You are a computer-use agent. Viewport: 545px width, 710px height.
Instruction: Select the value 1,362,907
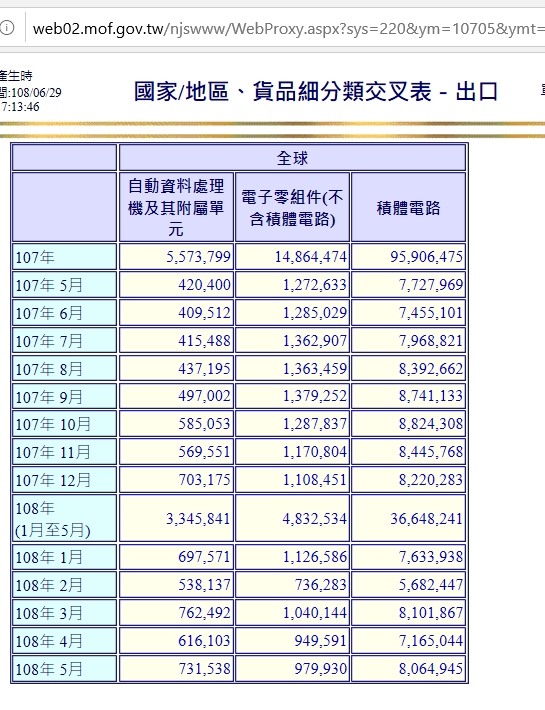click(x=315, y=341)
